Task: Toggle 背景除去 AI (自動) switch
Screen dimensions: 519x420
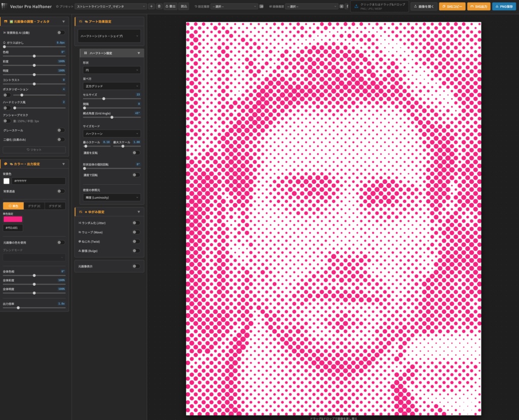Action: click(61, 32)
